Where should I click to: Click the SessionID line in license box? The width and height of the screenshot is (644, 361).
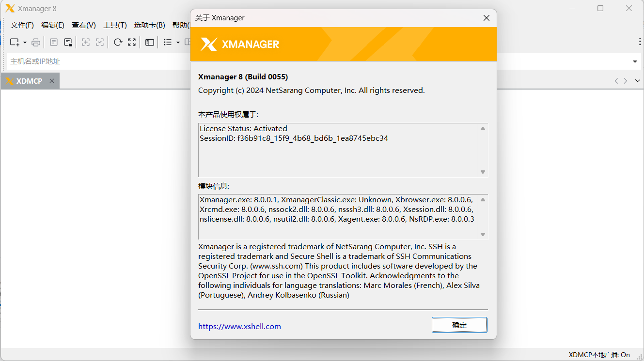[294, 138]
